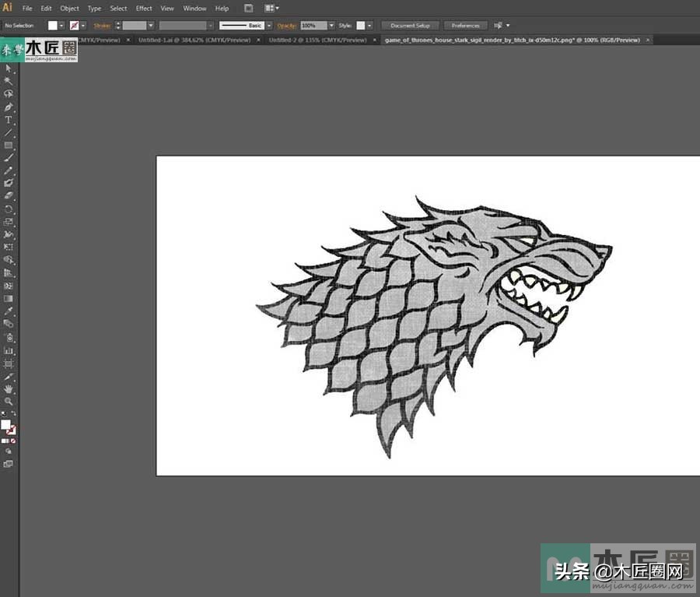Set paint mode to None in the toolbar
This screenshot has height=597, width=700.
pyautogui.click(x=13, y=441)
